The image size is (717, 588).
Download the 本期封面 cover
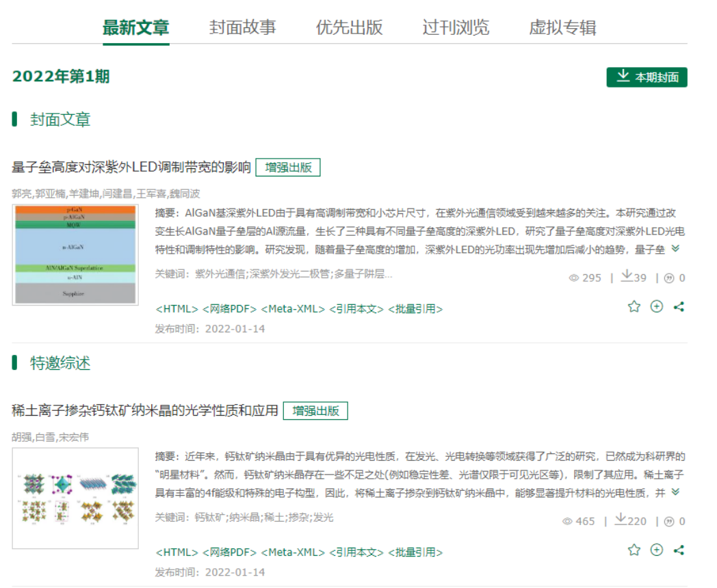point(647,77)
